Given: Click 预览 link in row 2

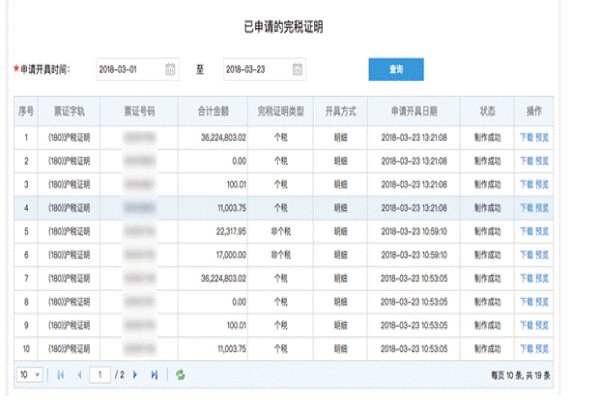Looking at the screenshot, I should coord(542,161).
